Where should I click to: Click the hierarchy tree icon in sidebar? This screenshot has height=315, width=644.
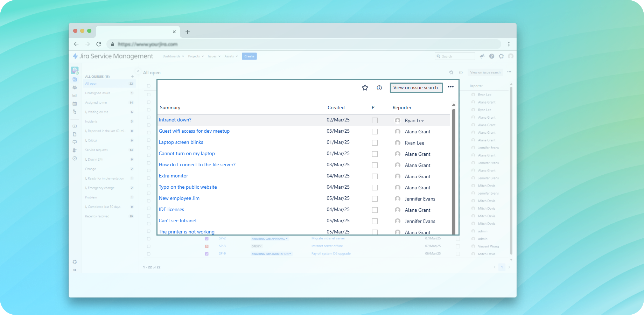(x=75, y=112)
